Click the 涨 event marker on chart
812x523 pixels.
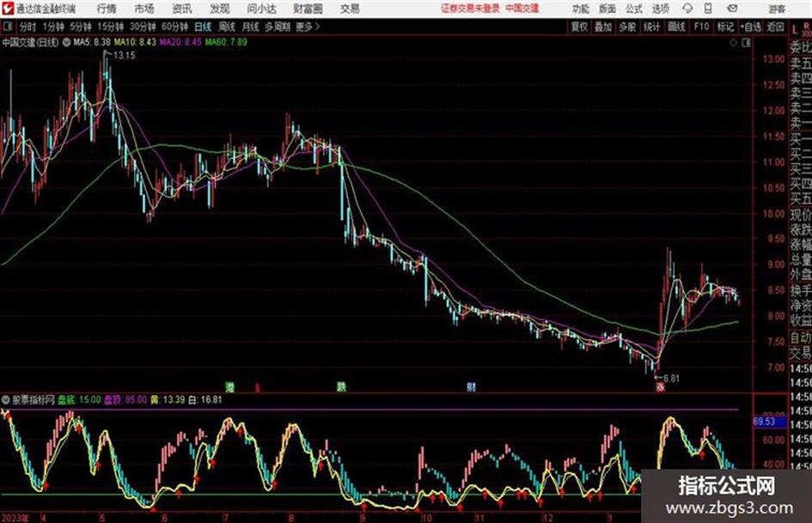click(x=660, y=386)
